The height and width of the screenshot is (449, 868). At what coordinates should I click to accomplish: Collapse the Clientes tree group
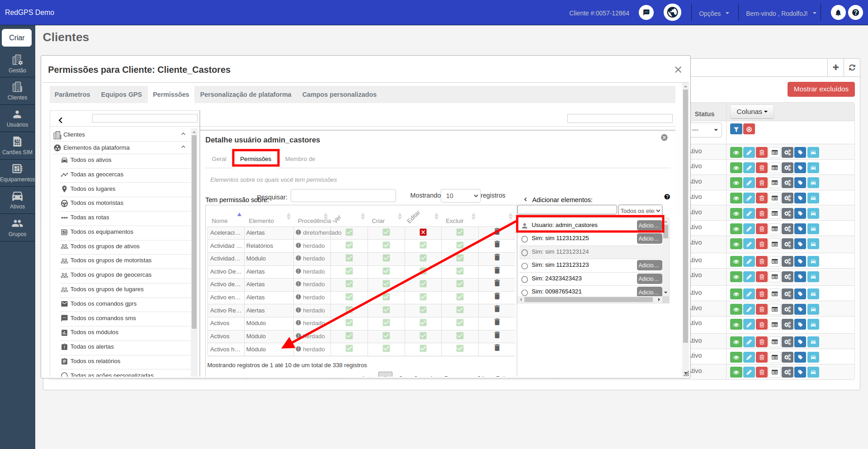[x=183, y=134]
